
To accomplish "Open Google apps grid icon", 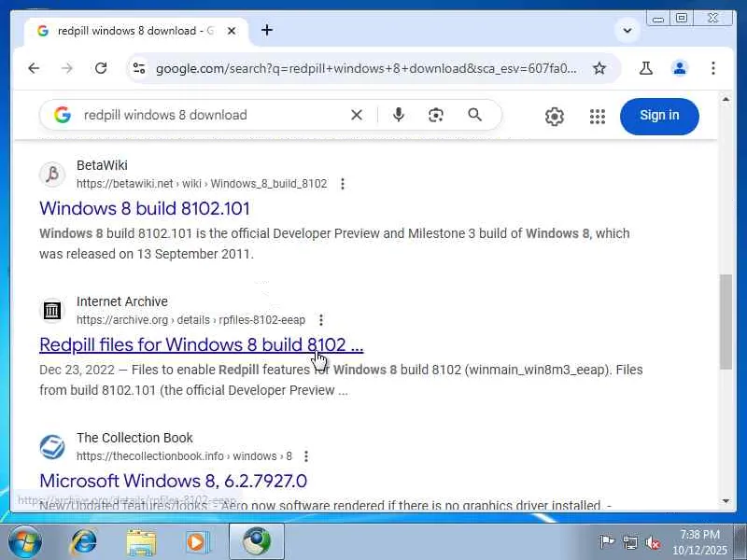I will pos(598,116).
